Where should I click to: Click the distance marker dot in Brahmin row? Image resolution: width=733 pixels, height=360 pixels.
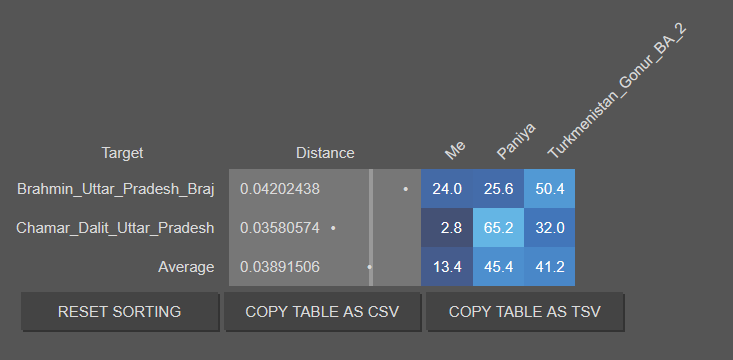pos(405,189)
